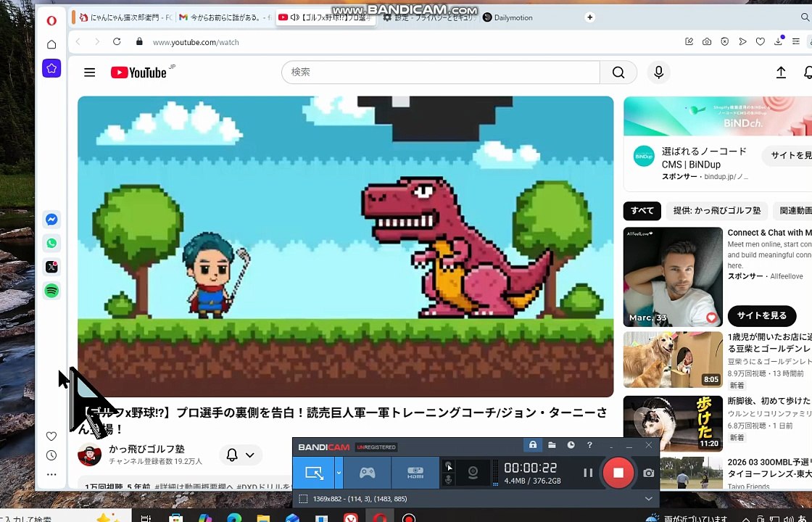The height and width of the screenshot is (522, 812).
Task: Toggle the Bandicam lock icon
Action: pyautogui.click(x=533, y=445)
